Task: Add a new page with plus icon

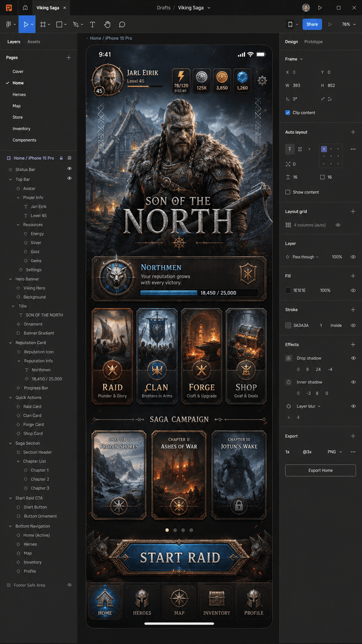Action: [68, 58]
